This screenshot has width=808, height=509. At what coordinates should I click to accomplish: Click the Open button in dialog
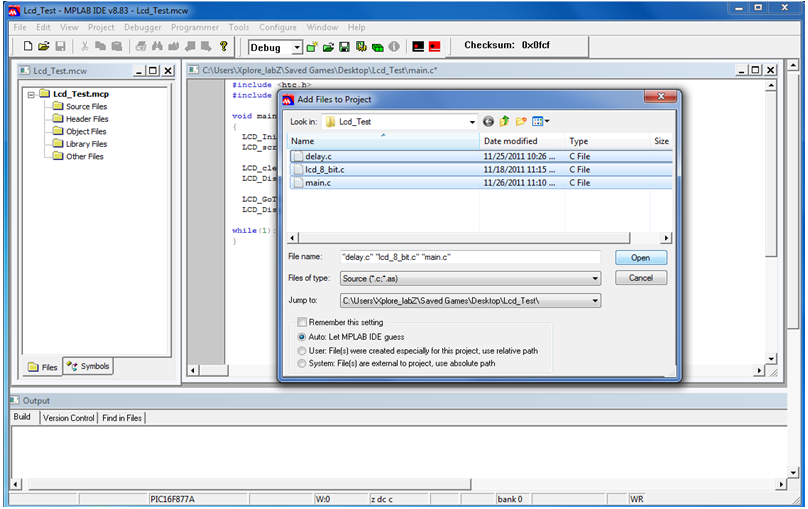click(x=641, y=258)
